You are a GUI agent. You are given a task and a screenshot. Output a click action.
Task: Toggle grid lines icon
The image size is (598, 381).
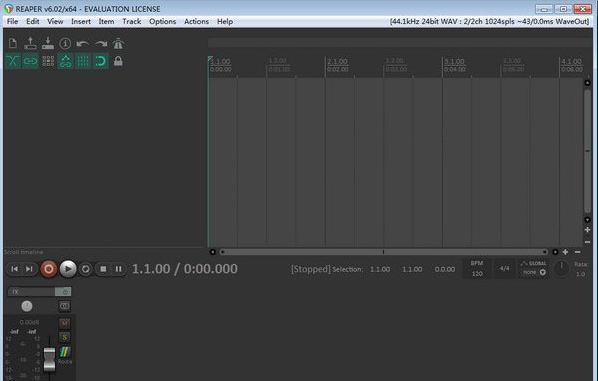point(83,61)
